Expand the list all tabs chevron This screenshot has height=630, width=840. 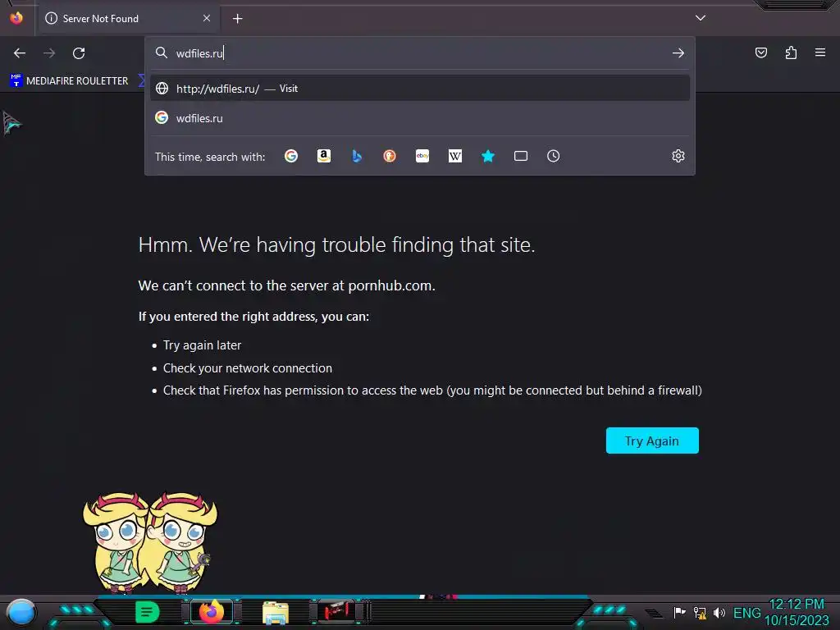[x=701, y=18]
